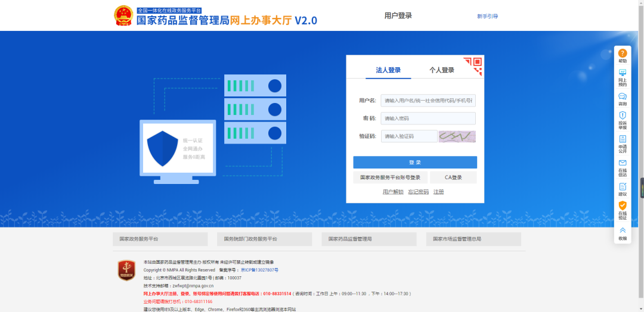Collapse the sidebar with the 收缩 arrow
Viewport: 644px width, 312px height.
pyautogui.click(x=623, y=230)
